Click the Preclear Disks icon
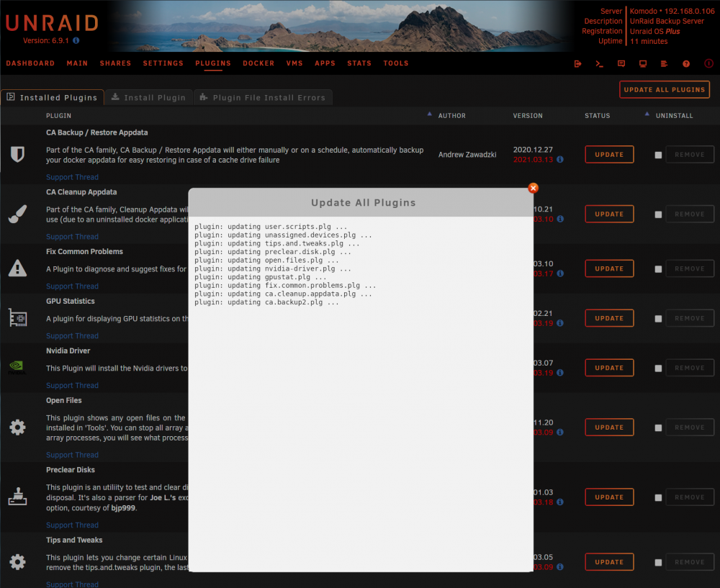This screenshot has width=720, height=588. (x=17, y=497)
